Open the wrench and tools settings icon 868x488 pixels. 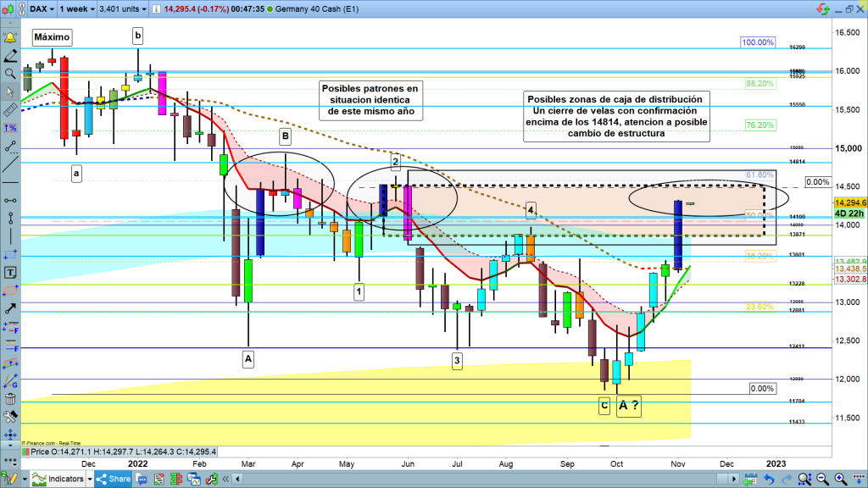[x=10, y=417]
